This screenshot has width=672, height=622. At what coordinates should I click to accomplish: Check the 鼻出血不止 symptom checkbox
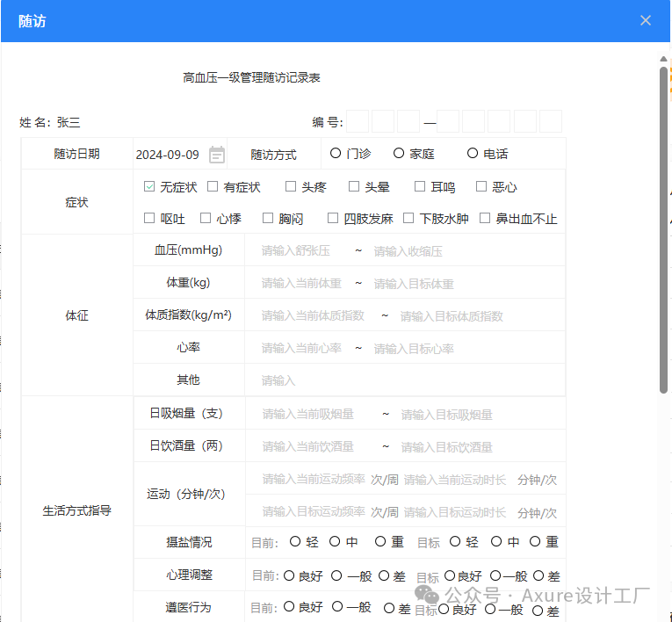point(485,218)
